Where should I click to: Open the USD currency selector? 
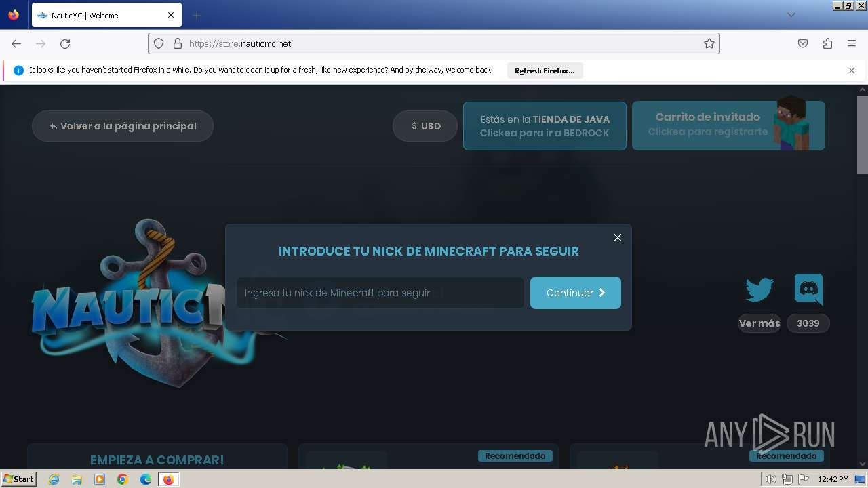click(x=425, y=126)
